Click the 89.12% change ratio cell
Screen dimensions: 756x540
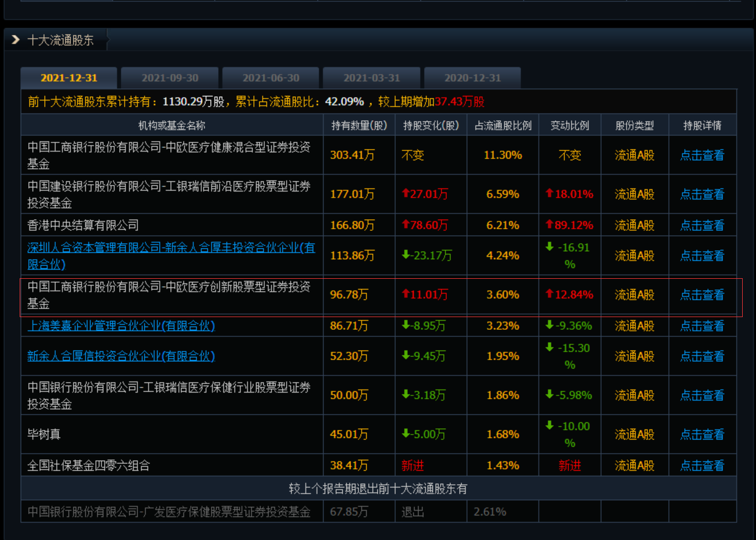[x=570, y=225]
